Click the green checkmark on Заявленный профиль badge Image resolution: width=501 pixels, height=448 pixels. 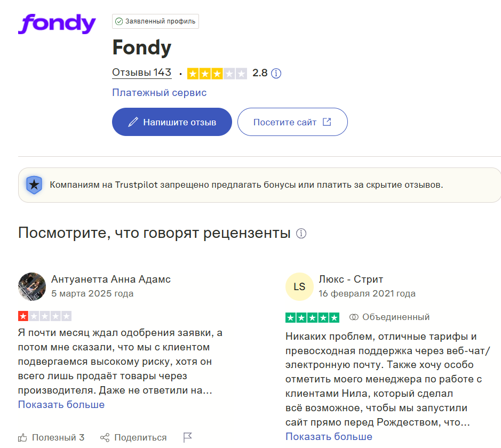tap(118, 21)
